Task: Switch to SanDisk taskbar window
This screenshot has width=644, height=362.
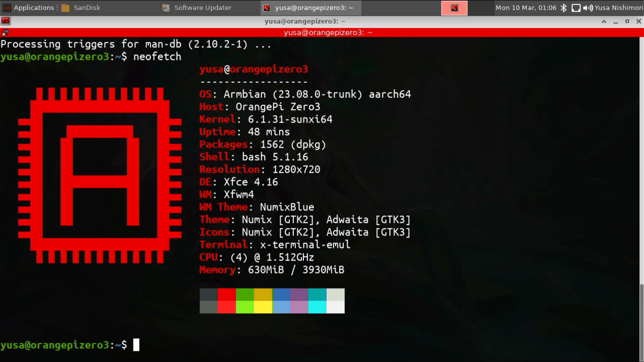Action: [81, 8]
